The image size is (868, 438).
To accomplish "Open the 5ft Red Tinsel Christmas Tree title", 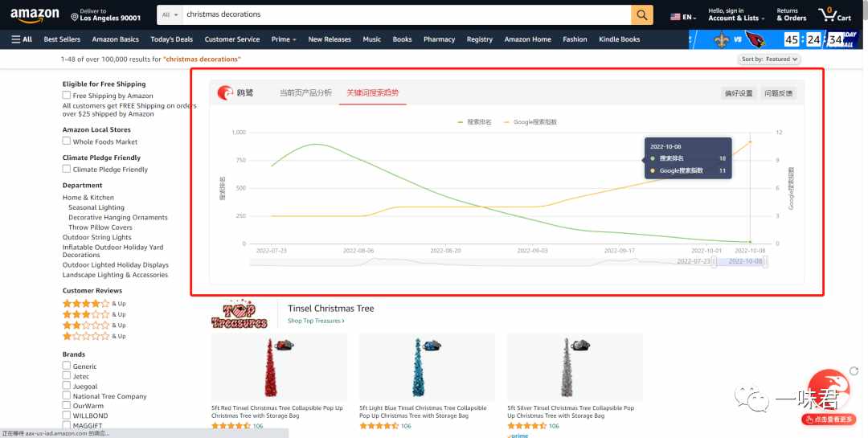I will point(276,411).
